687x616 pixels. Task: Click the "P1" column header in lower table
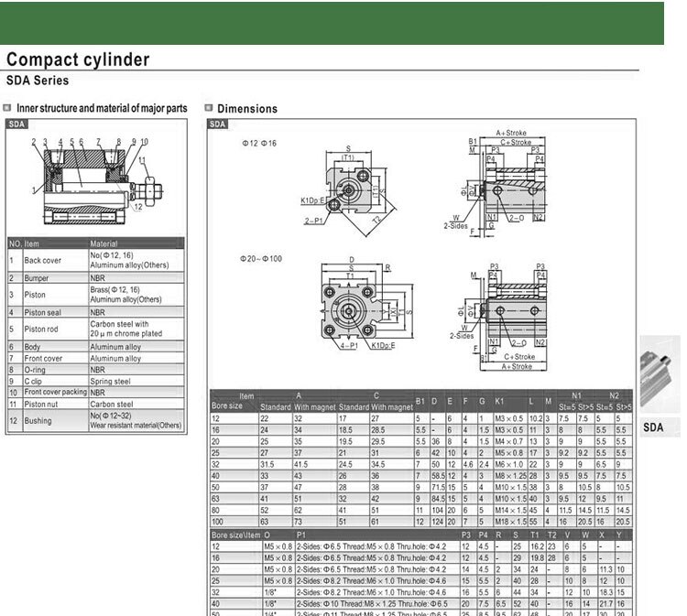coord(301,535)
